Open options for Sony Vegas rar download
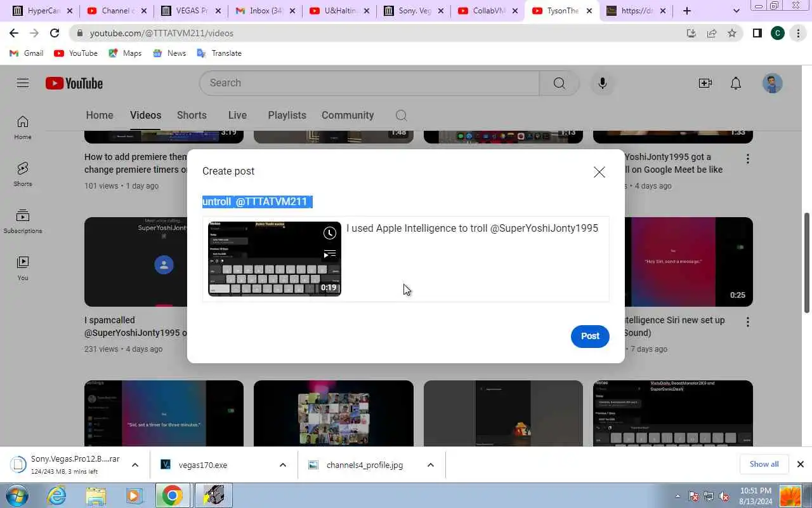 pyautogui.click(x=134, y=465)
